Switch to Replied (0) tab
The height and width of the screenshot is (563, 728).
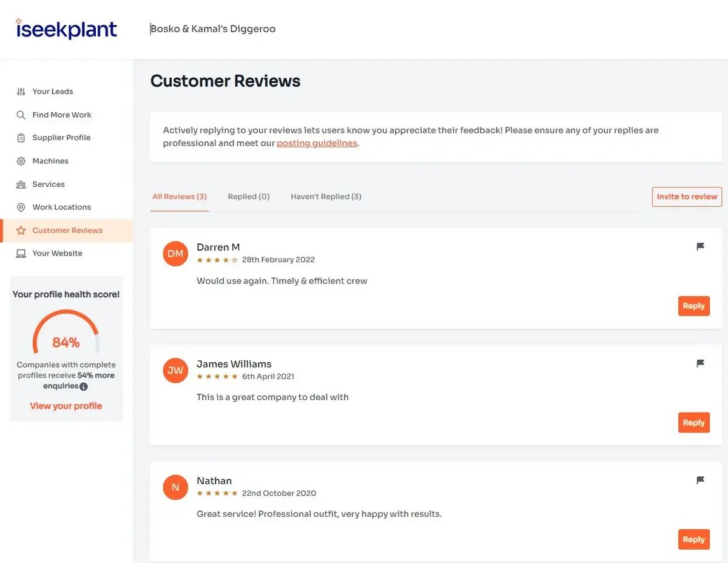249,197
